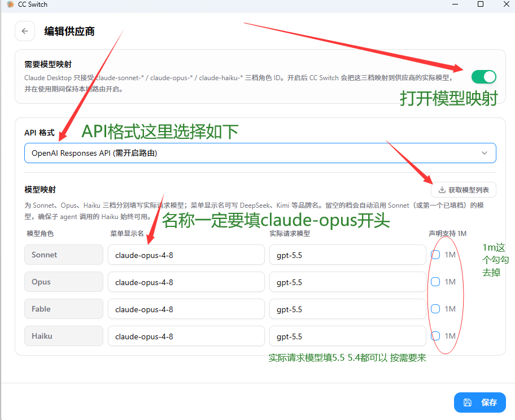Check the 1M checkbox for Haiku
515x420 pixels.
click(x=435, y=336)
